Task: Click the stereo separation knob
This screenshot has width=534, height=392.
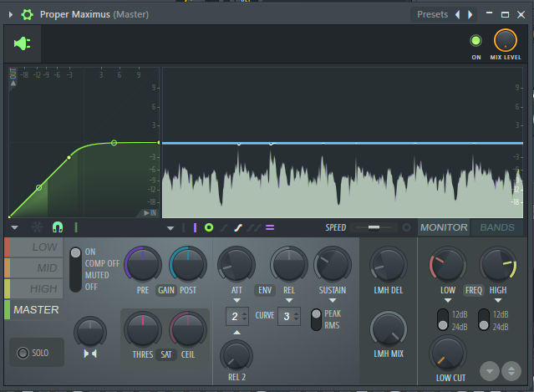Action: click(90, 331)
